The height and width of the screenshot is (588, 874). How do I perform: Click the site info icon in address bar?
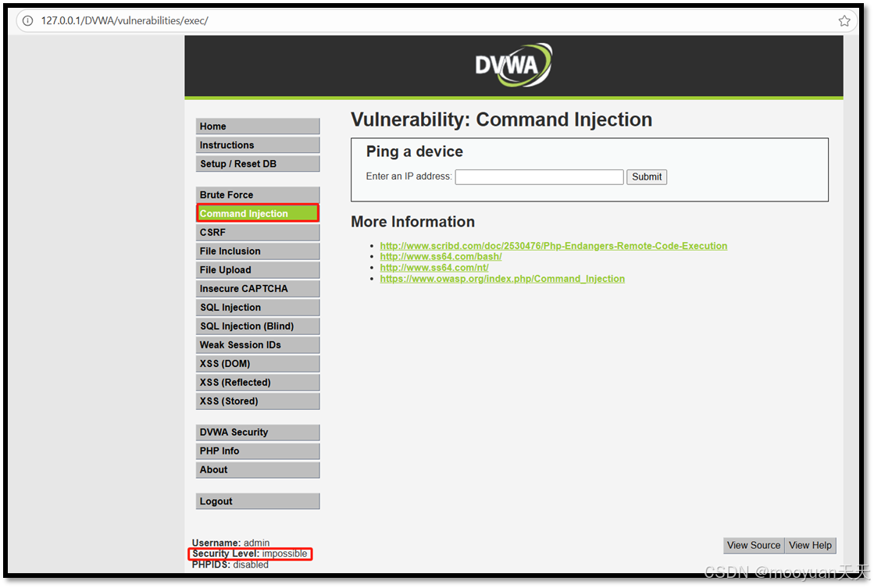coord(27,20)
